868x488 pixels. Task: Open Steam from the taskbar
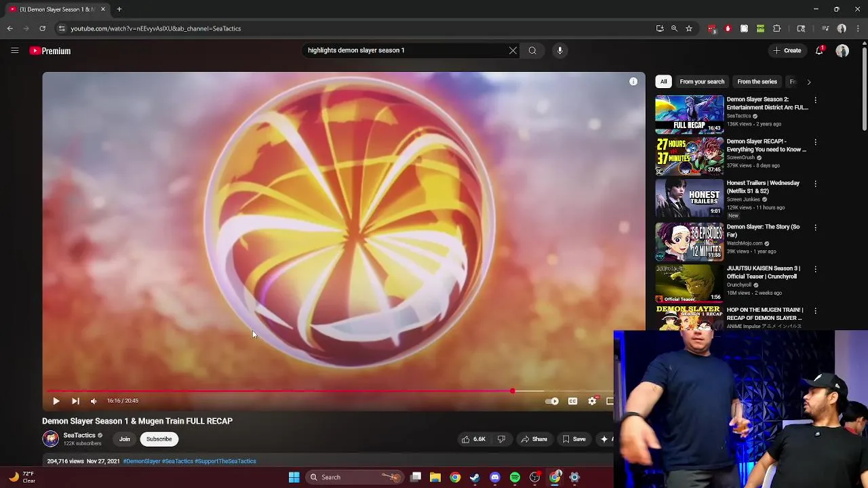click(x=475, y=477)
